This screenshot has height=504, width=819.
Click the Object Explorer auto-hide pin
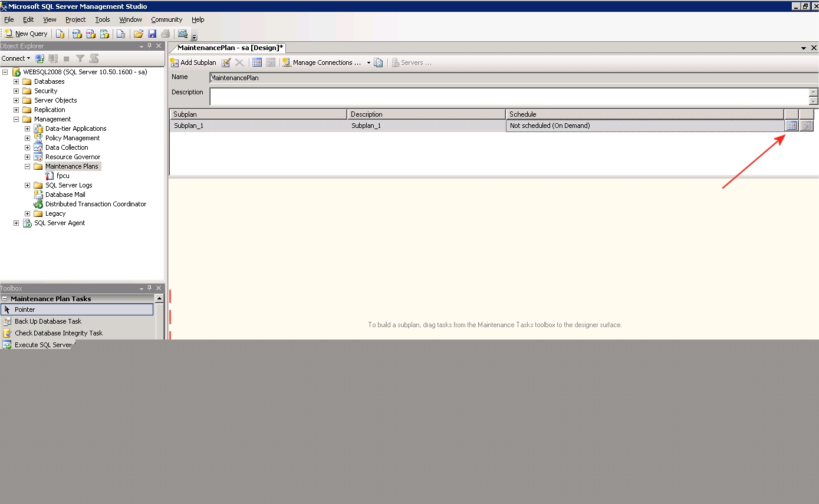(x=150, y=46)
